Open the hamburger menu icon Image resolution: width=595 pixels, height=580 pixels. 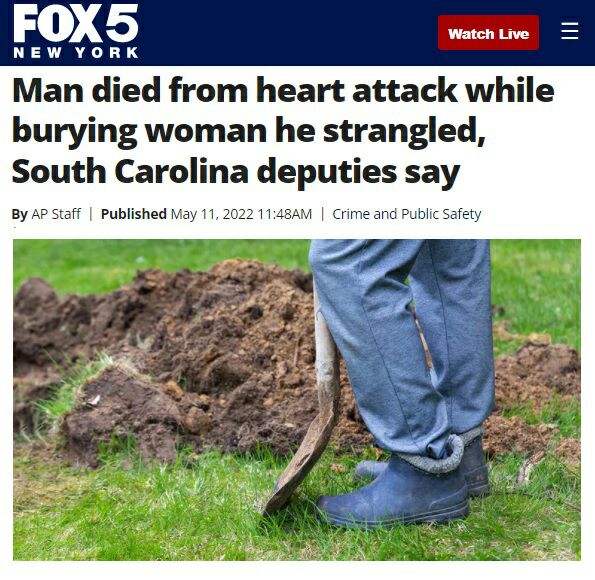570,31
